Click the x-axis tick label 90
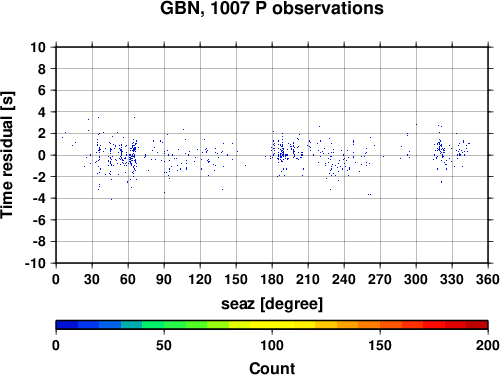The image size is (500, 375). tap(164, 279)
